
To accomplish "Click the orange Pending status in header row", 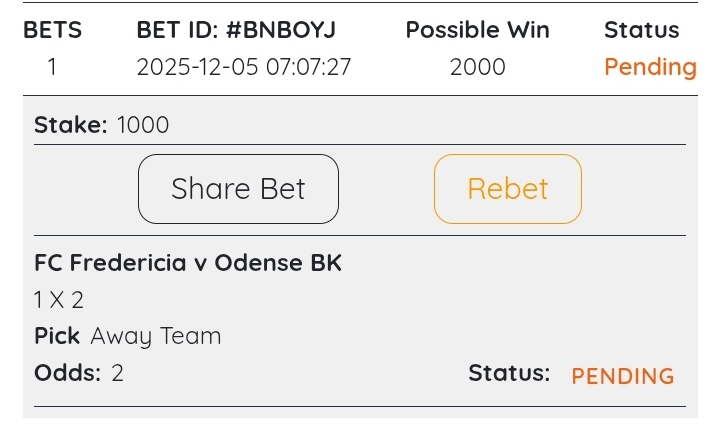I will point(650,68).
